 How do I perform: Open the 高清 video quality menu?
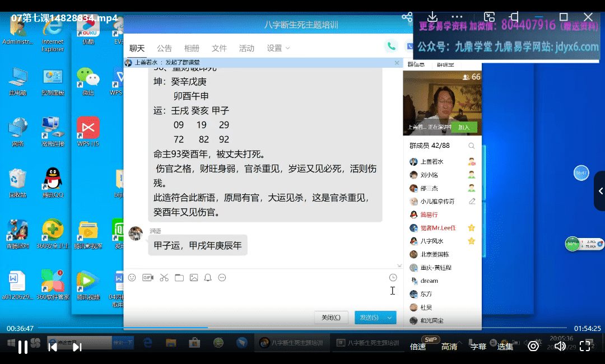tap(449, 347)
